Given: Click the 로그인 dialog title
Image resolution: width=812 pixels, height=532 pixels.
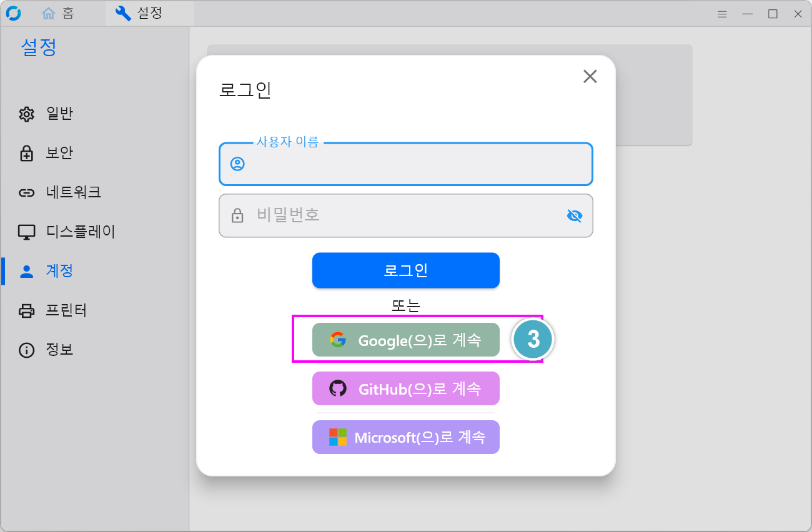Looking at the screenshot, I should pyautogui.click(x=245, y=90).
